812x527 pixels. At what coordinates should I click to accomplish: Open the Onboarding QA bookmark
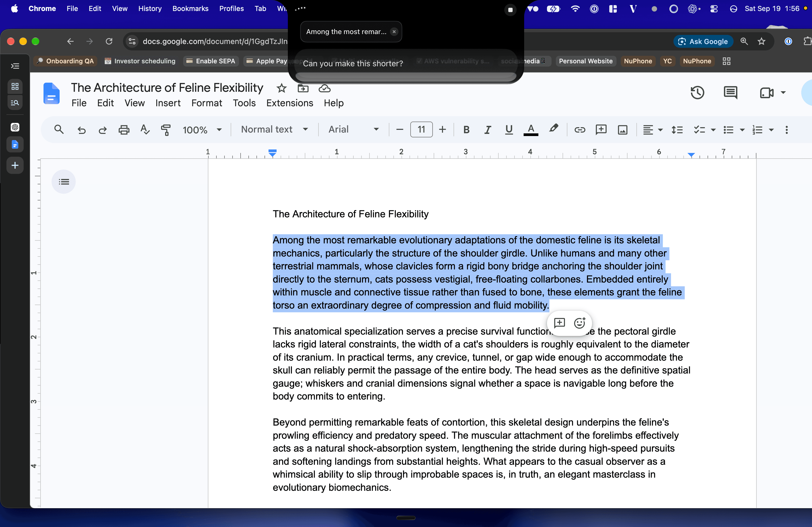point(65,61)
